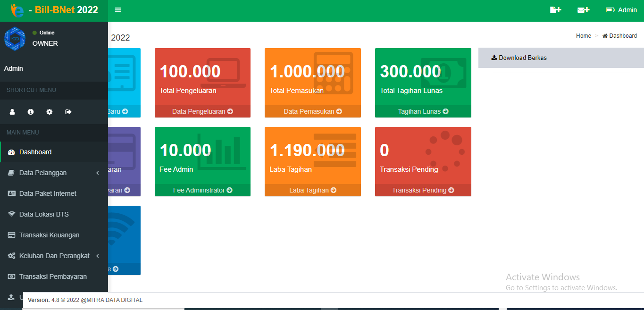
Task: Click Download Berkas in the right panel
Action: (519, 58)
